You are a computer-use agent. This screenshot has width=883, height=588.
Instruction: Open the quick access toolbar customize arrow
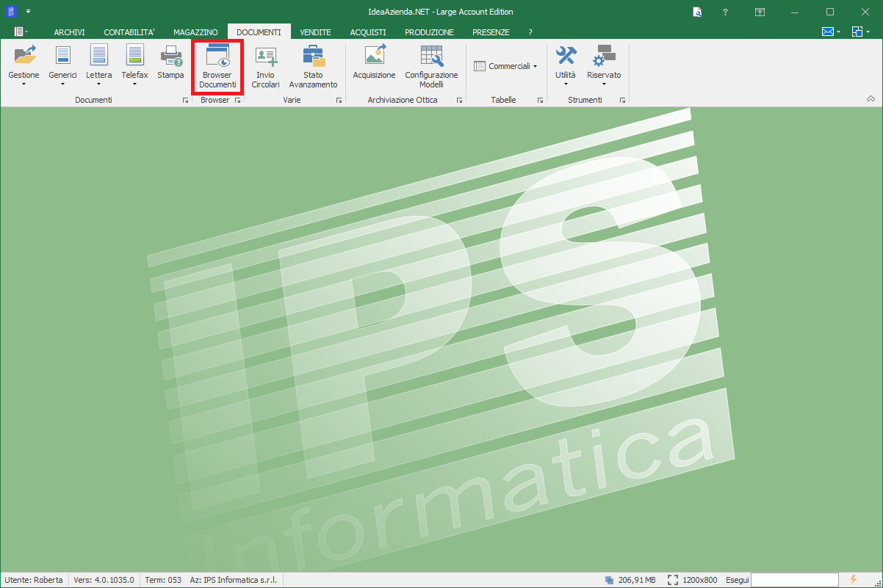(x=28, y=12)
